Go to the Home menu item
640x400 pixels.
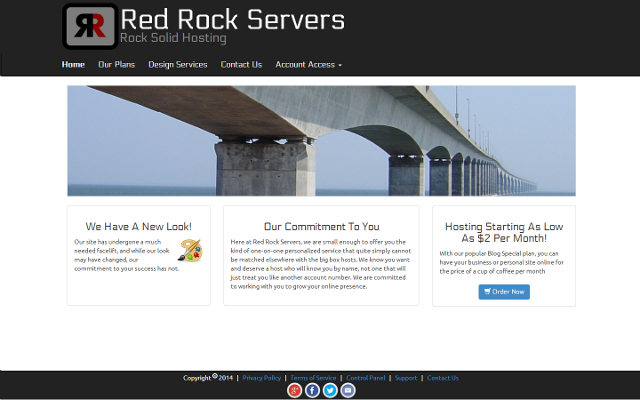pos(73,65)
